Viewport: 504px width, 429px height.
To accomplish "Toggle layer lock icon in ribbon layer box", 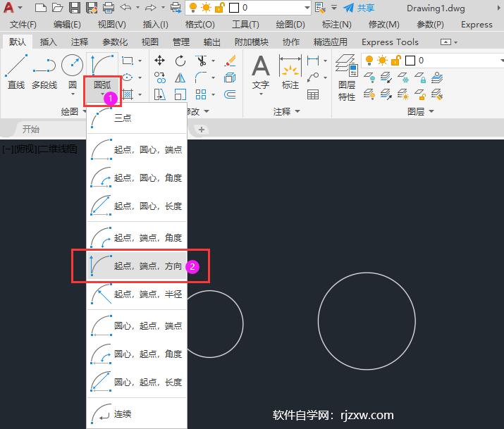I will pos(396,61).
